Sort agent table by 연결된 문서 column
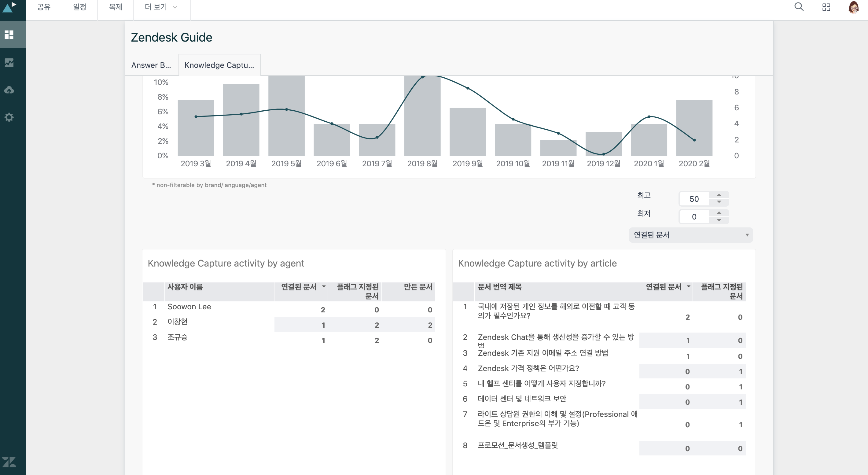Viewport: 868px width, 475px height. [x=301, y=291]
